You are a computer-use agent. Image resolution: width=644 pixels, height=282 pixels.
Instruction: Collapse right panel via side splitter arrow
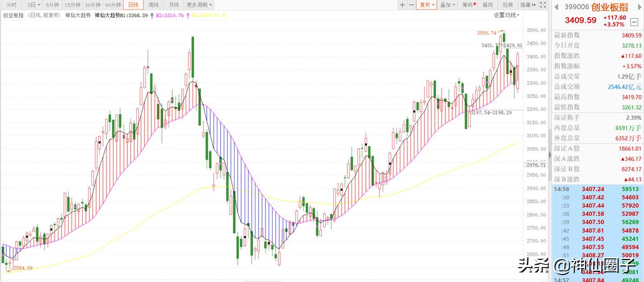click(x=549, y=154)
